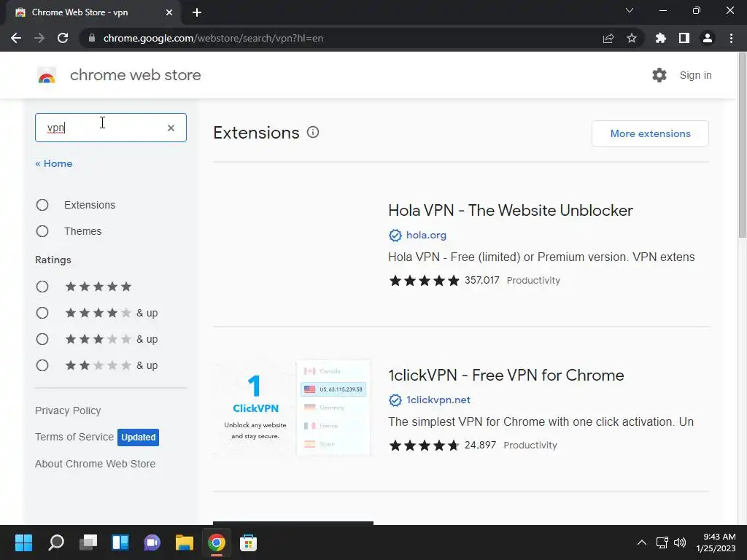Open About Chrome Web Store
The height and width of the screenshot is (560, 747).
(x=96, y=464)
